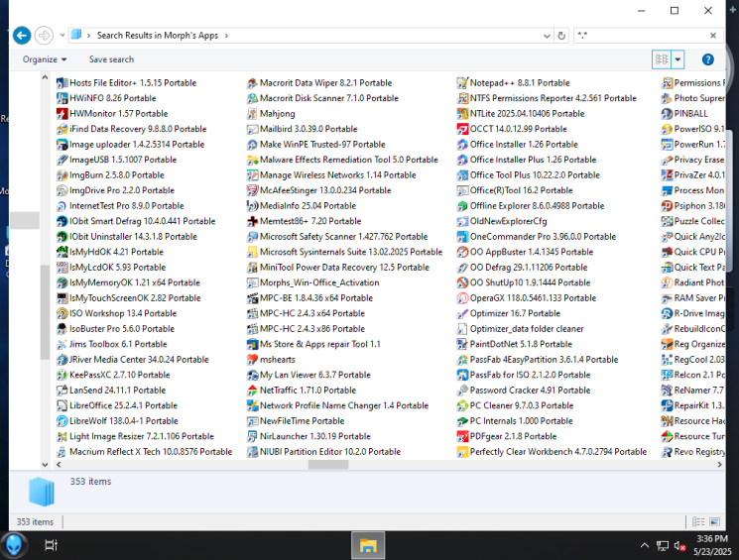Click the ImgBurn 2.5.8.0 Portable icon

point(62,175)
